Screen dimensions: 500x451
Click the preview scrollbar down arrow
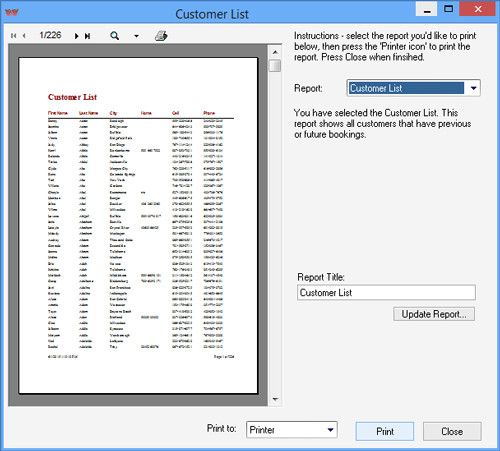[275, 399]
